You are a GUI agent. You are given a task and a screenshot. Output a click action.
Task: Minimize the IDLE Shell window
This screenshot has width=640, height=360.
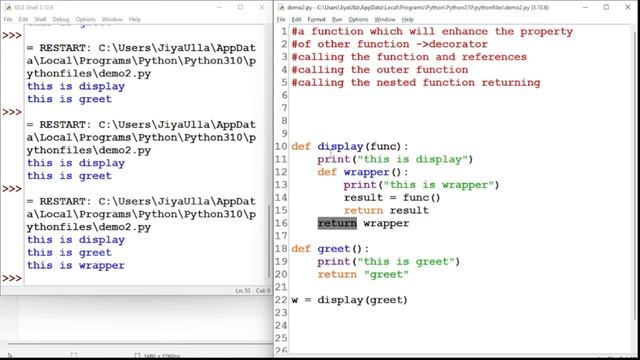[x=219, y=7]
